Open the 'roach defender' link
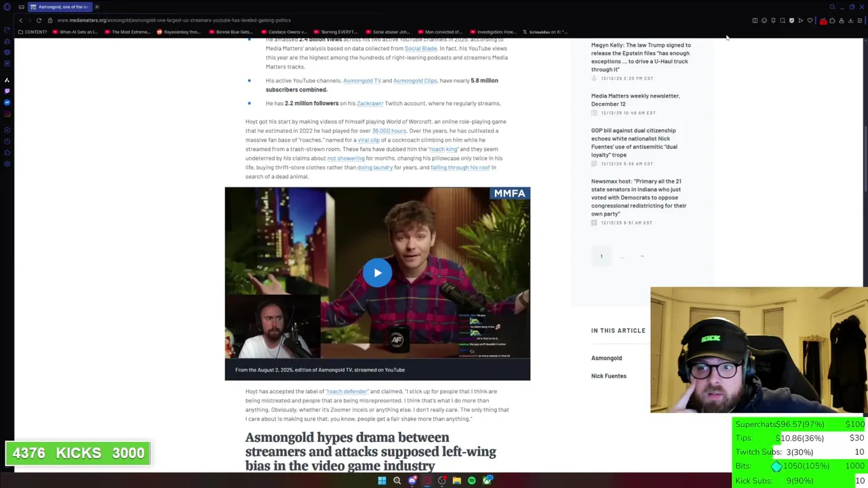This screenshot has height=488, width=868. 347,392
